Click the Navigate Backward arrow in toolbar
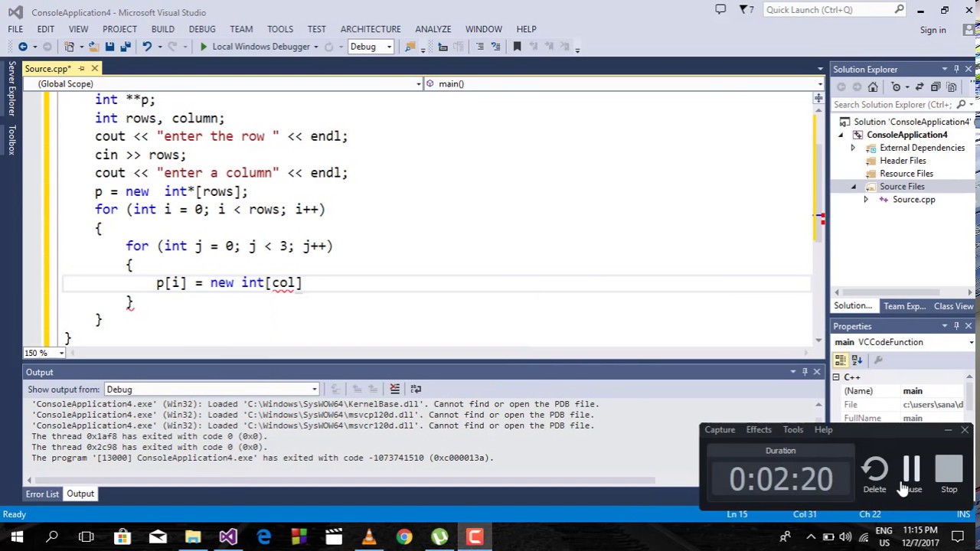 [22, 47]
